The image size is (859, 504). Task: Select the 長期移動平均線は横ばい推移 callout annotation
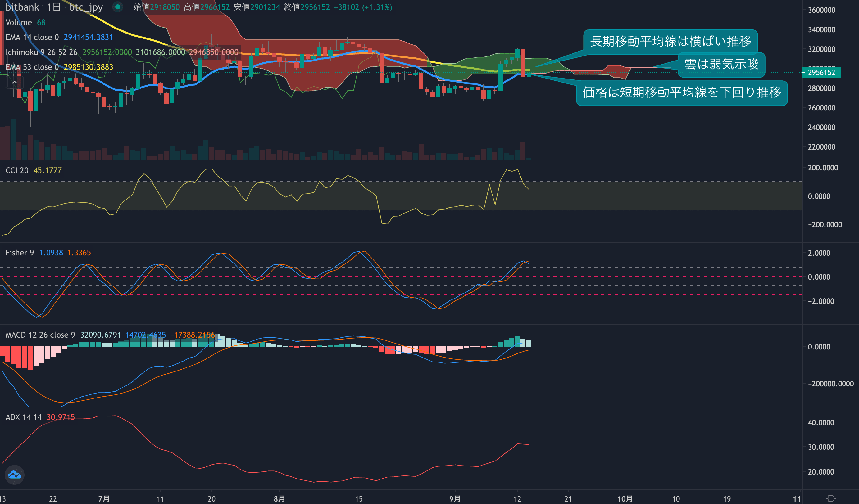[670, 42]
